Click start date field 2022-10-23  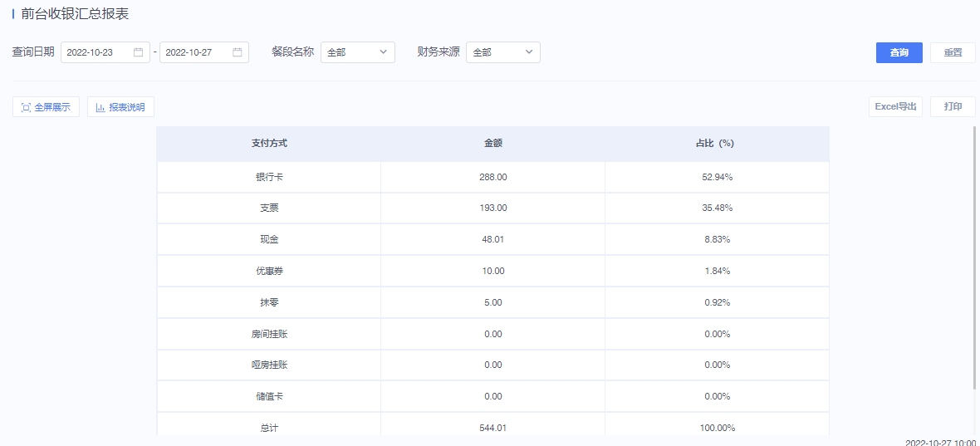tap(105, 52)
